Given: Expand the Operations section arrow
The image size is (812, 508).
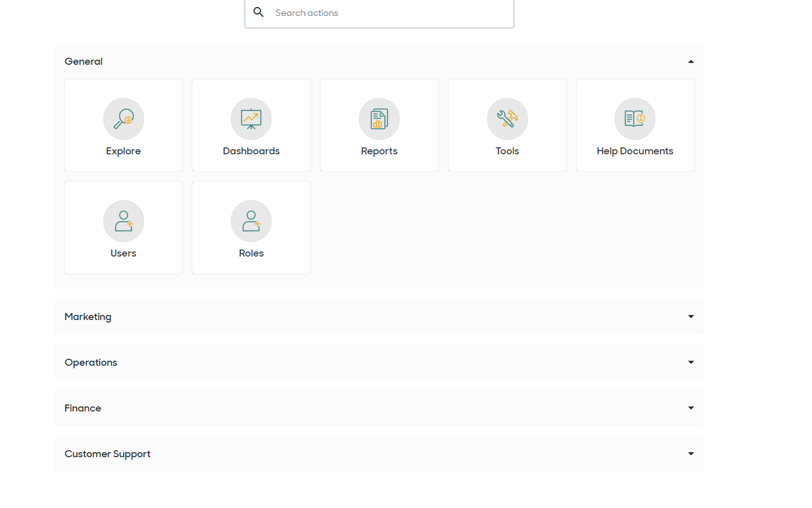Looking at the screenshot, I should click(691, 363).
